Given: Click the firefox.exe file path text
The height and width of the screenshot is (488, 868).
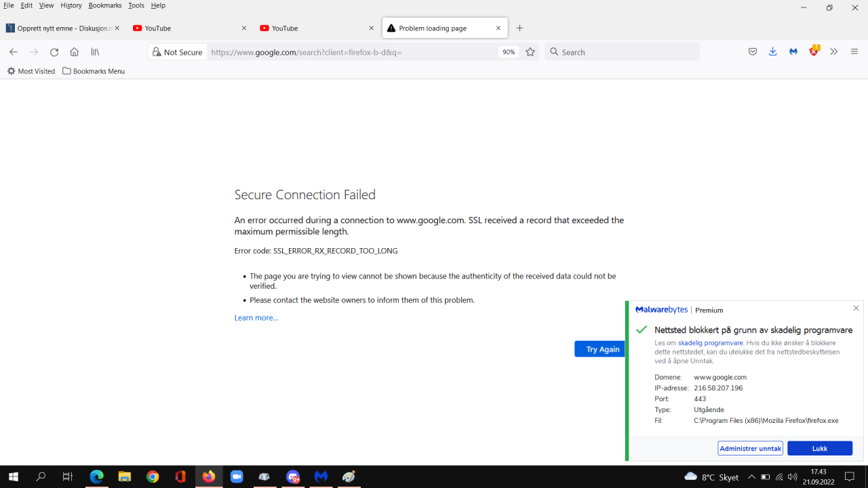Looking at the screenshot, I should click(x=766, y=421).
